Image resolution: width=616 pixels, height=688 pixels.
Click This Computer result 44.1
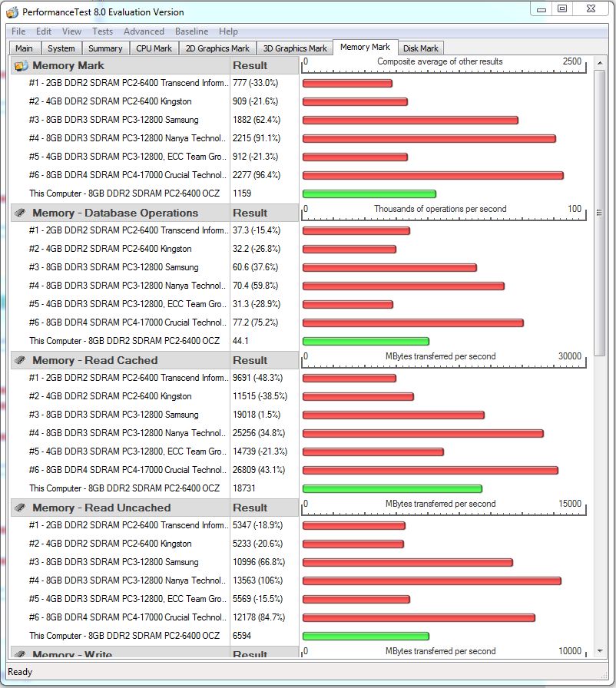click(x=240, y=341)
